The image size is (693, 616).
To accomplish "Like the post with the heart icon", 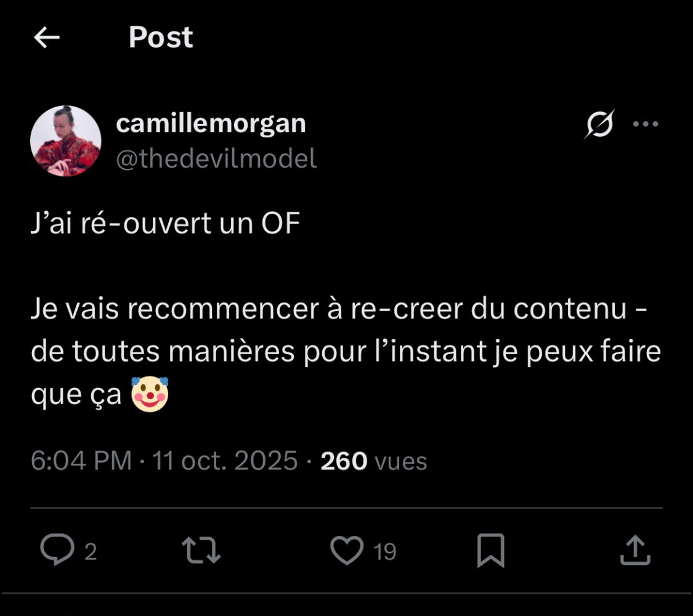I will point(347,550).
